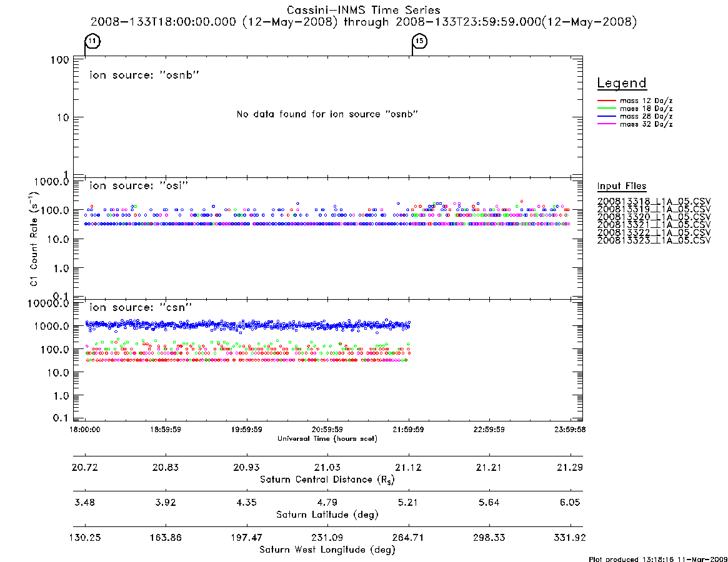Click the 18:59:59 time tick label
The width and height of the screenshot is (728, 562).
[166, 430]
